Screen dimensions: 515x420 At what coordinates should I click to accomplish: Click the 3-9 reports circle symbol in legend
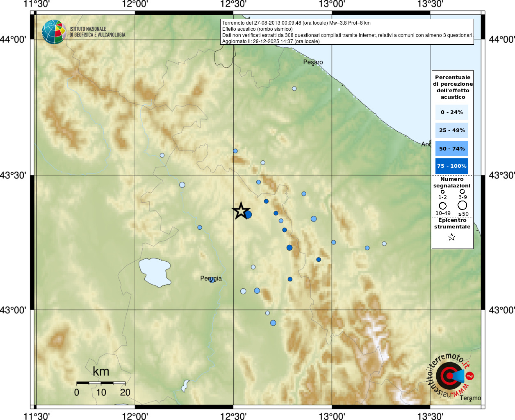[462, 192]
